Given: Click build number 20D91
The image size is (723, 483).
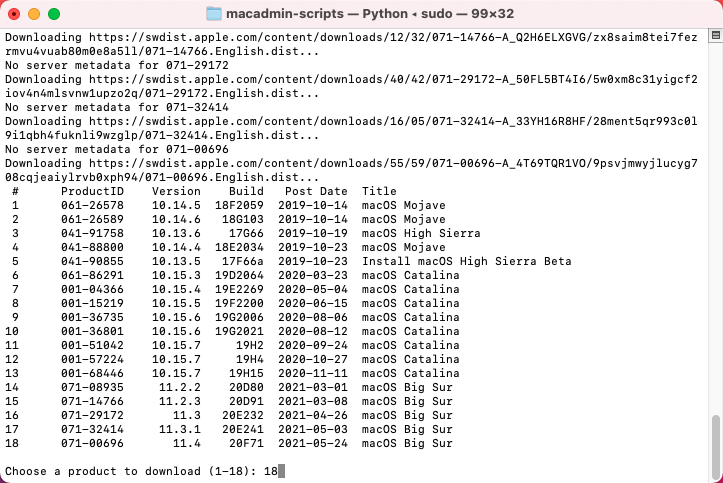Looking at the screenshot, I should [x=246, y=401].
